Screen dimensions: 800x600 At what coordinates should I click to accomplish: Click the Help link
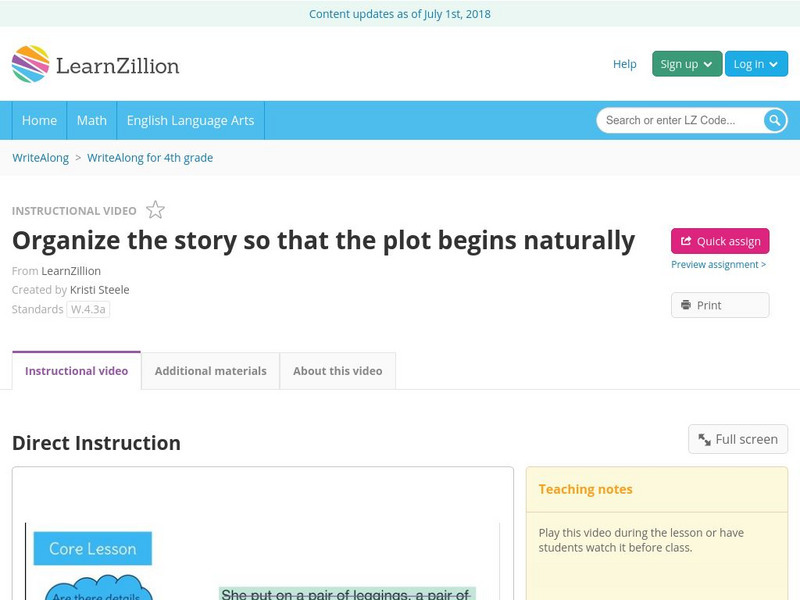coord(624,64)
